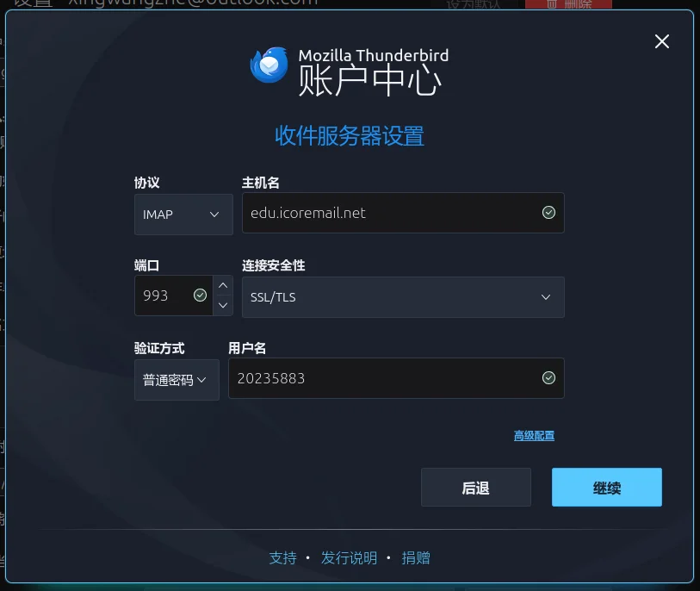Screen dimensions: 700x591
Task: Click the 后退 back button
Action: click(x=476, y=488)
